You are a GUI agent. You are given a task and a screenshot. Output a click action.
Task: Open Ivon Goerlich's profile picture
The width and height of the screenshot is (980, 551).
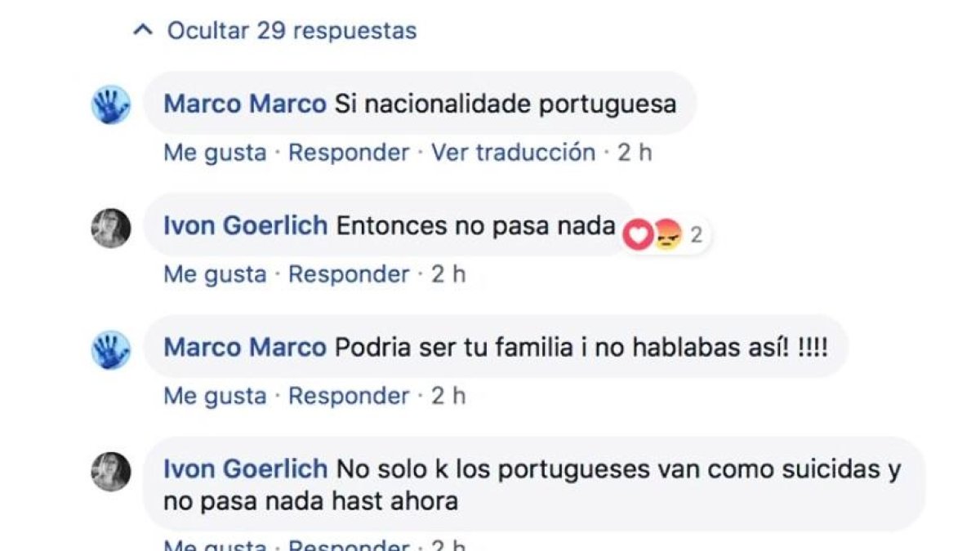point(109,227)
